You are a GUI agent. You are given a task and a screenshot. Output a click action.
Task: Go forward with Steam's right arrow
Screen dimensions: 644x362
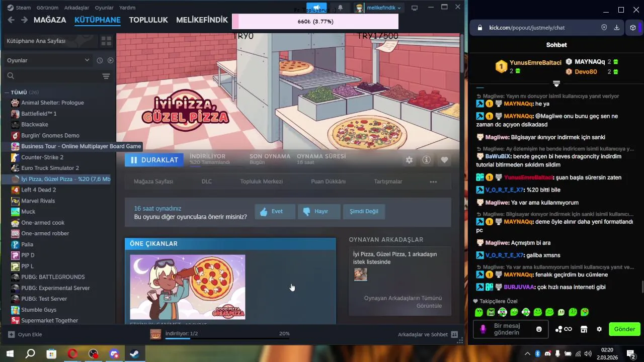coord(24,20)
